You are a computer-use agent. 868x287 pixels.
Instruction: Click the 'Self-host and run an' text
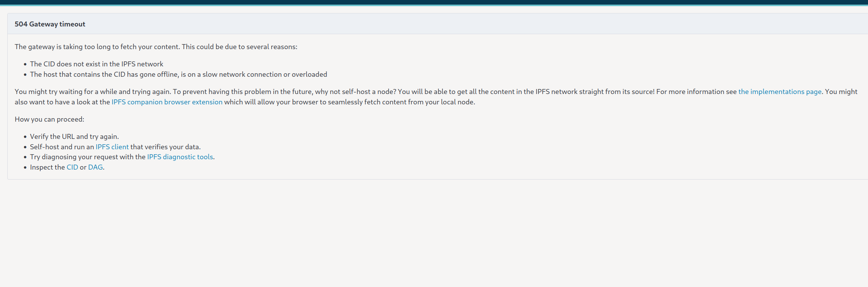(62, 147)
